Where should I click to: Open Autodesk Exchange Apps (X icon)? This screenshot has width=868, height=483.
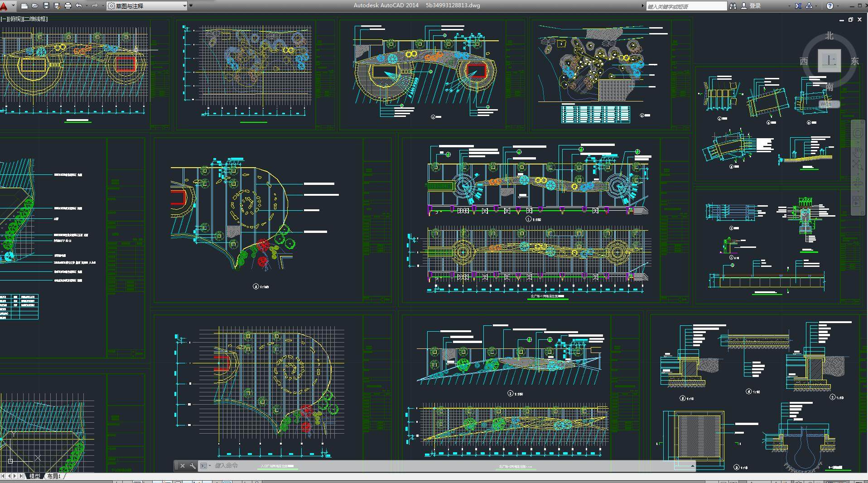pyautogui.click(x=798, y=6)
